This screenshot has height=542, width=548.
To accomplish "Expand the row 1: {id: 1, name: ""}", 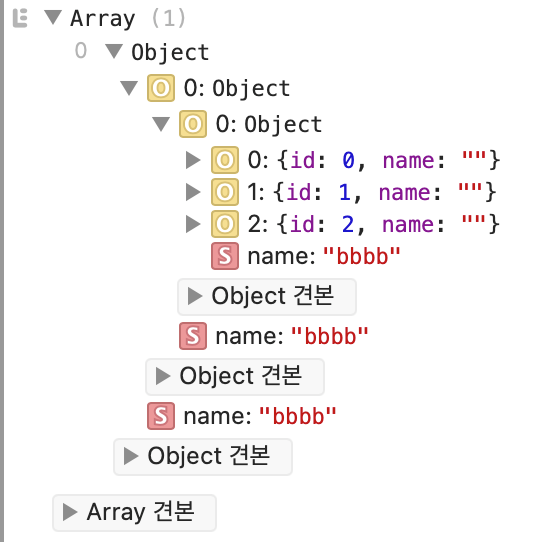I will tap(193, 192).
